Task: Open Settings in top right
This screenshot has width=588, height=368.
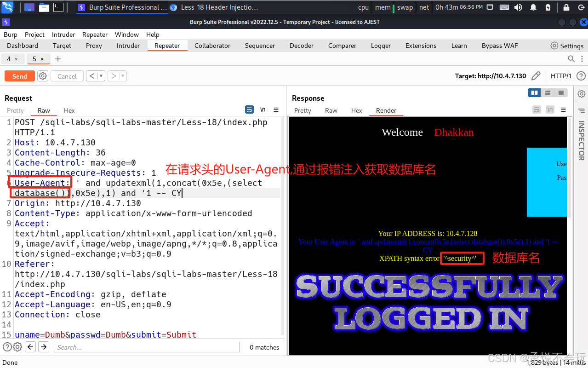Action: pyautogui.click(x=567, y=46)
